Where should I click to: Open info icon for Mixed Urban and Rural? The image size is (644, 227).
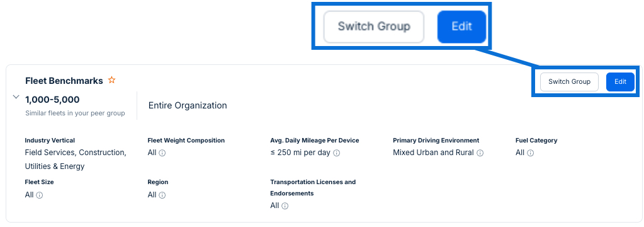480,153
